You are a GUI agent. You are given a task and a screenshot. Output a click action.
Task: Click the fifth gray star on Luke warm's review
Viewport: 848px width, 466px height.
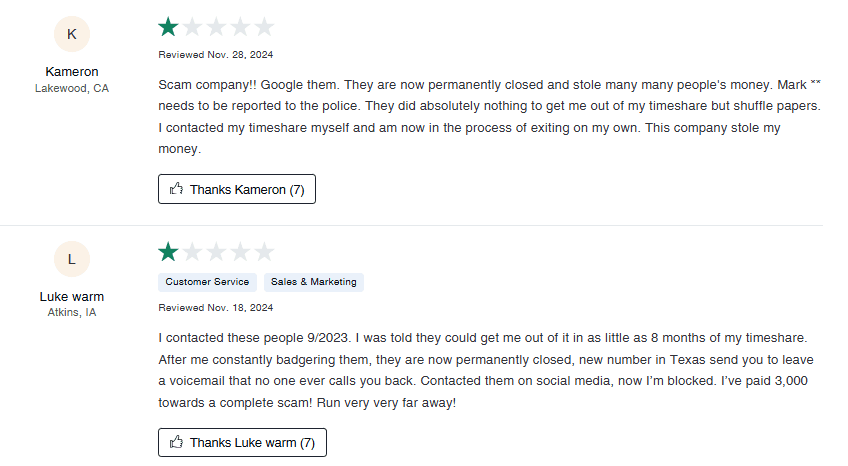point(264,252)
